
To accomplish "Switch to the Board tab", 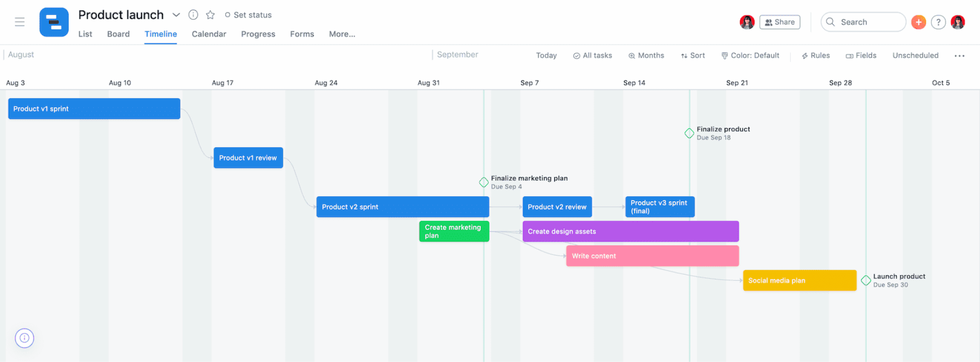I will [x=118, y=34].
